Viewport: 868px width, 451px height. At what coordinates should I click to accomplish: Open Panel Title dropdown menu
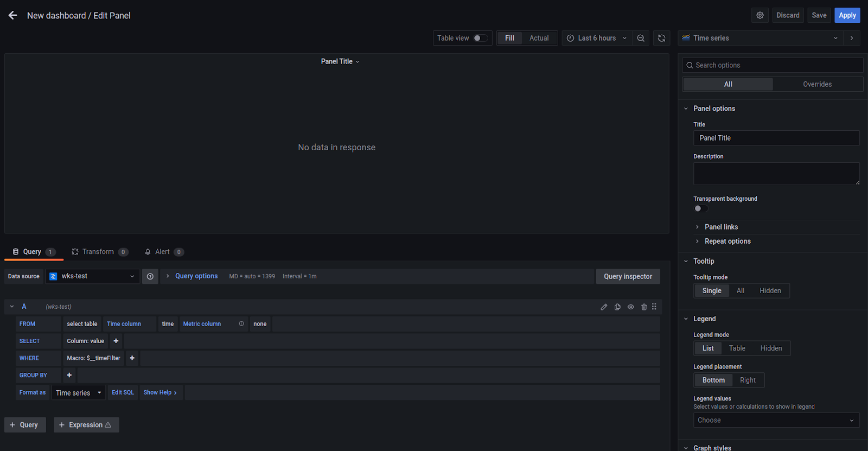click(x=340, y=61)
